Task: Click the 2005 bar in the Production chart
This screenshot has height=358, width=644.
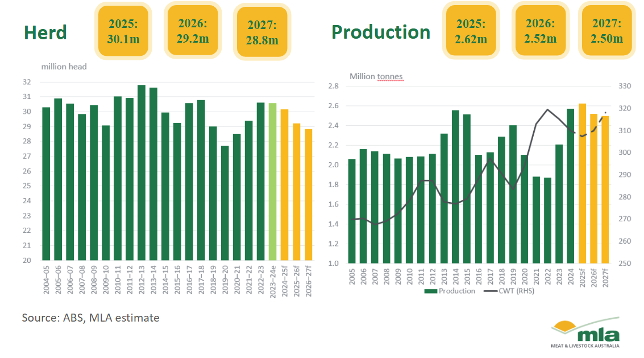Action: point(352,211)
